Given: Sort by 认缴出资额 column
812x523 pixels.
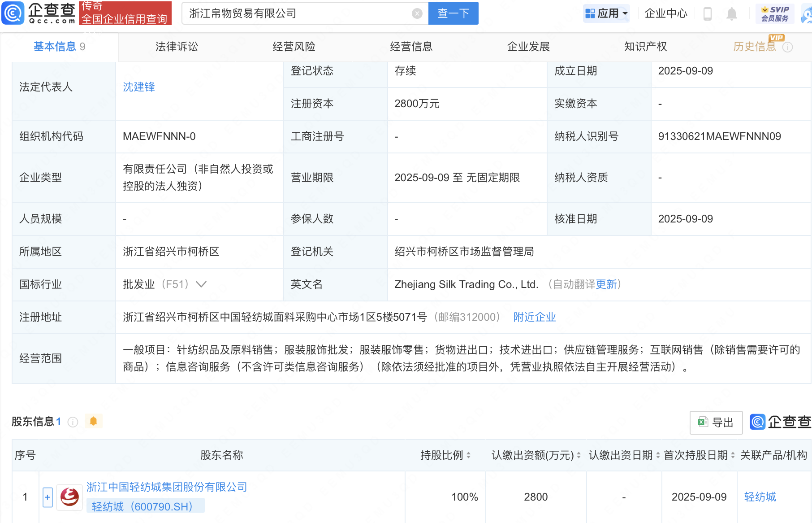Looking at the screenshot, I should (579, 455).
